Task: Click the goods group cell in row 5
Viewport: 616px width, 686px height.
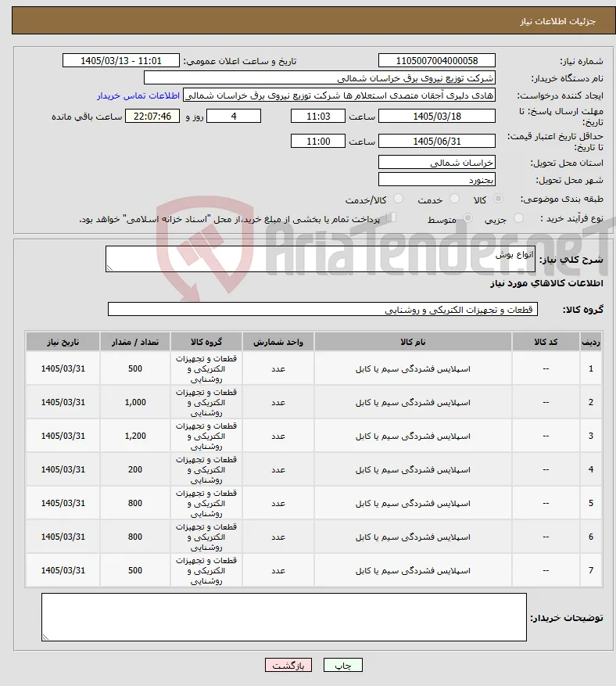Action: pyautogui.click(x=206, y=503)
